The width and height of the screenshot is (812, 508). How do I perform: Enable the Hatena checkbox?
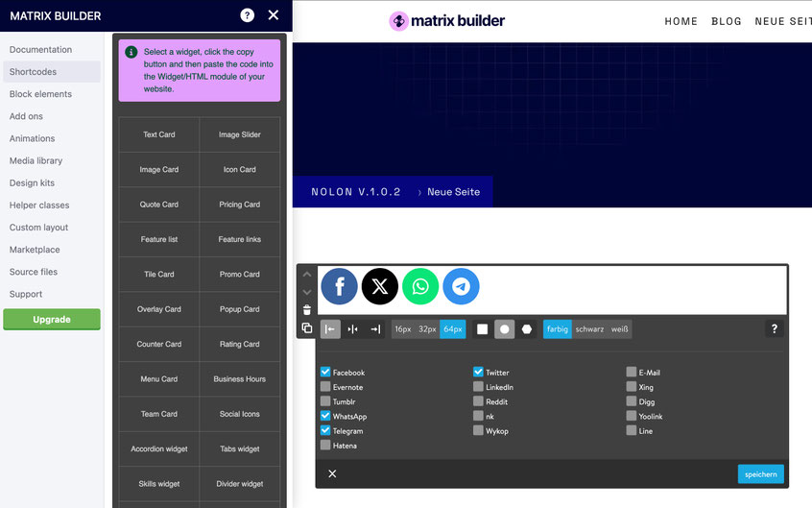(325, 445)
